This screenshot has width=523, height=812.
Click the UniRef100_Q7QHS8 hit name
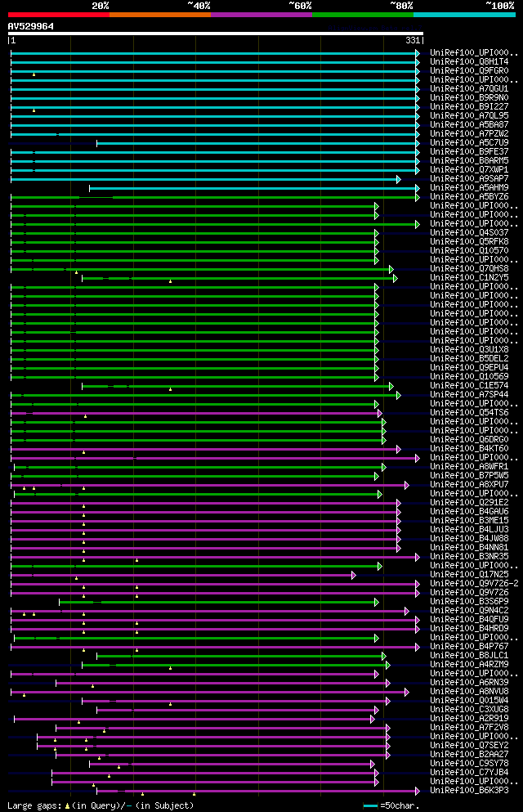469,268
